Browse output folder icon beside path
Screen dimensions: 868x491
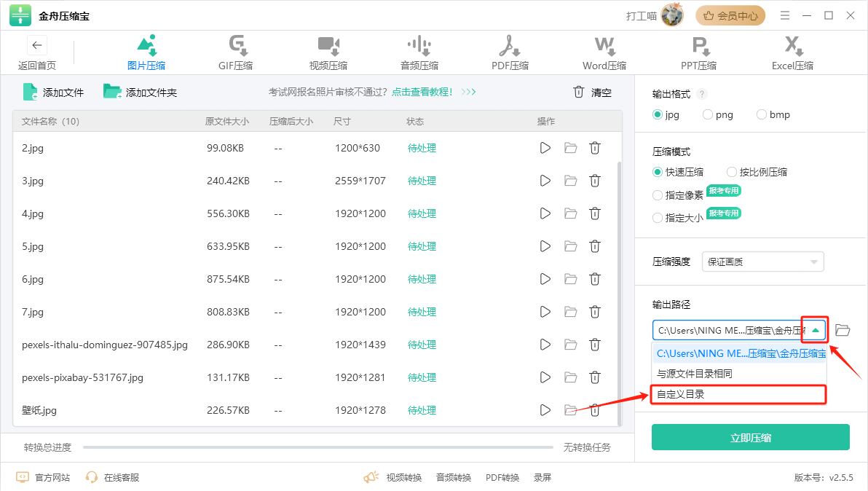point(843,330)
